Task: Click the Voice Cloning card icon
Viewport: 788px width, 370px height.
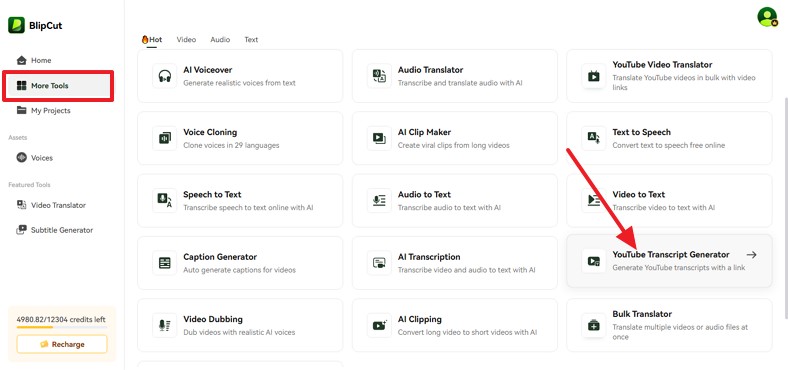Action: coord(165,138)
